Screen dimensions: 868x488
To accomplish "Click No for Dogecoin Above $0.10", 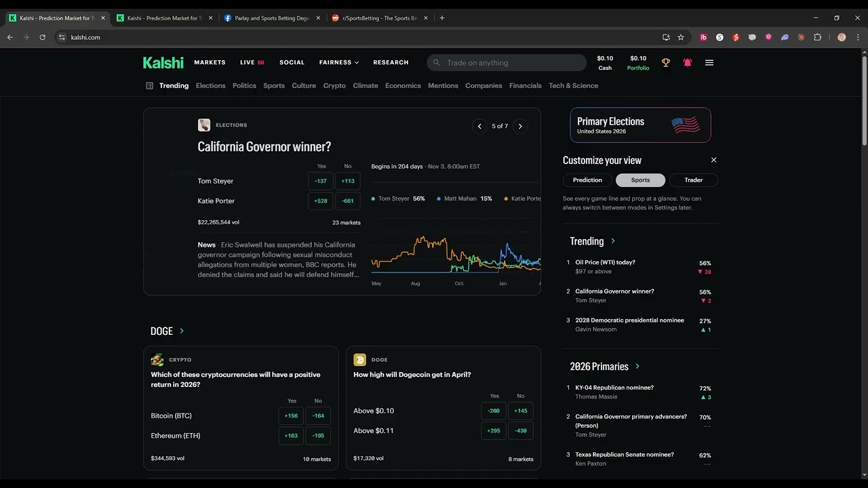I will [x=521, y=411].
